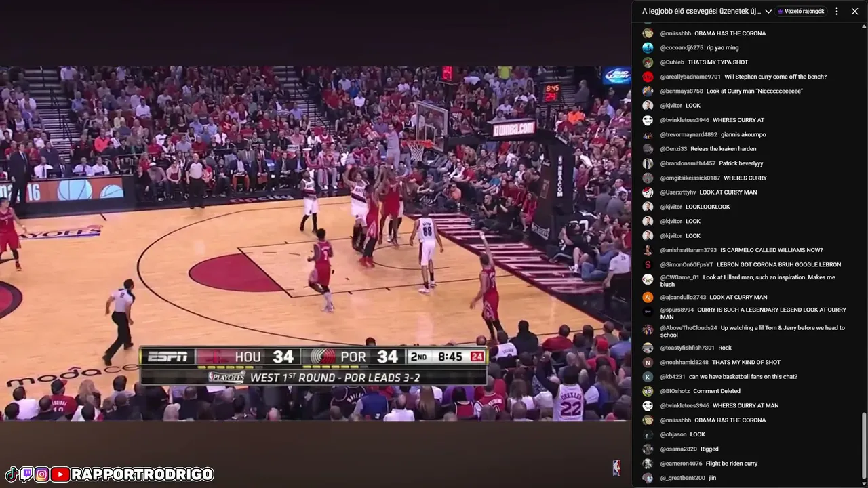This screenshot has height=488, width=868.
Task: Open @toastyfishfish7301's profile picture
Action: 648,348
